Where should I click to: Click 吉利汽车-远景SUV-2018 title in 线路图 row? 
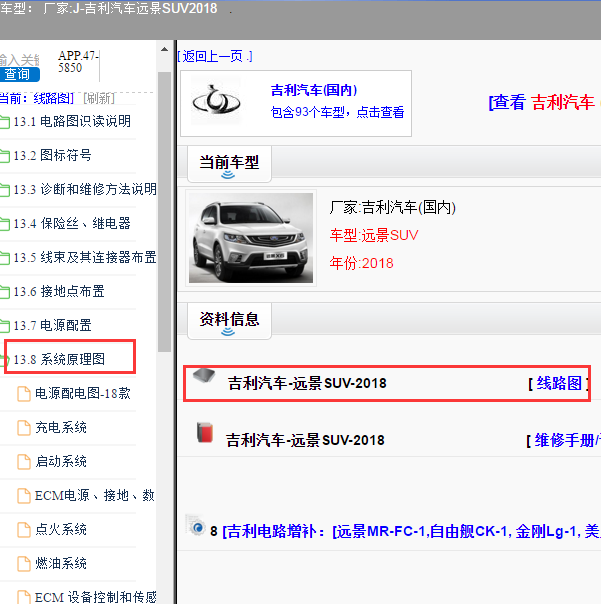pos(307,384)
